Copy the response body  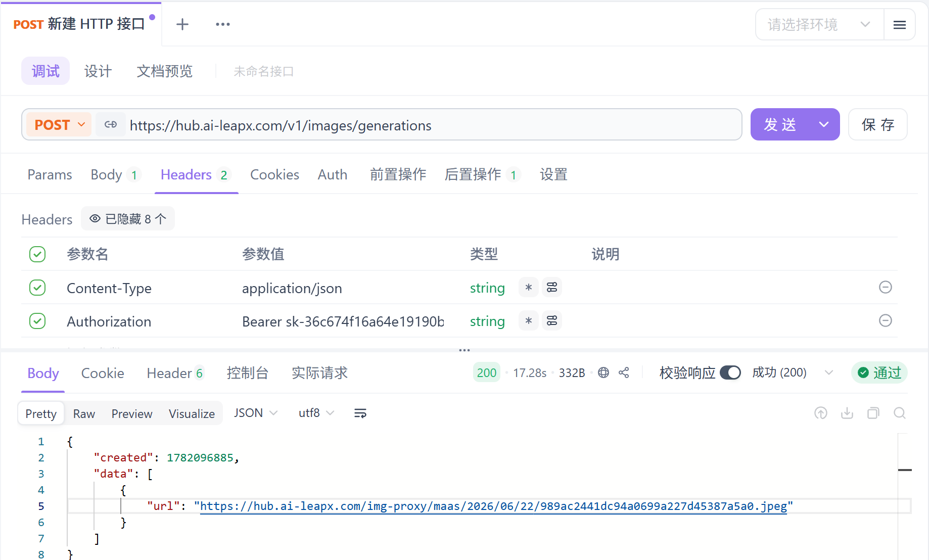873,413
